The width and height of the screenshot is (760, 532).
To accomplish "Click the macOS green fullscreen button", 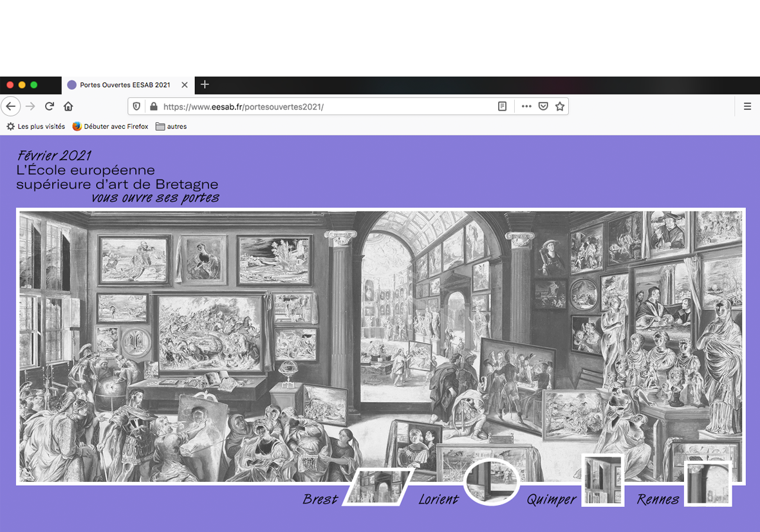I will [34, 85].
